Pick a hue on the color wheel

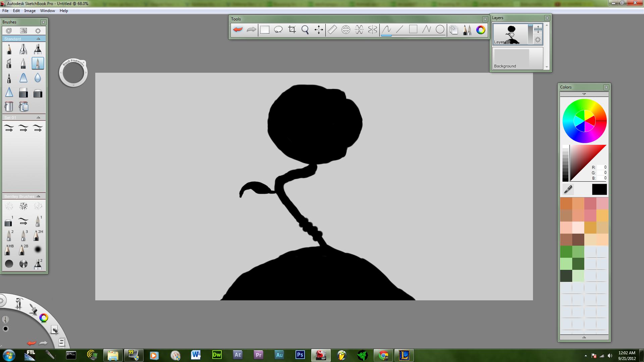coord(584,121)
